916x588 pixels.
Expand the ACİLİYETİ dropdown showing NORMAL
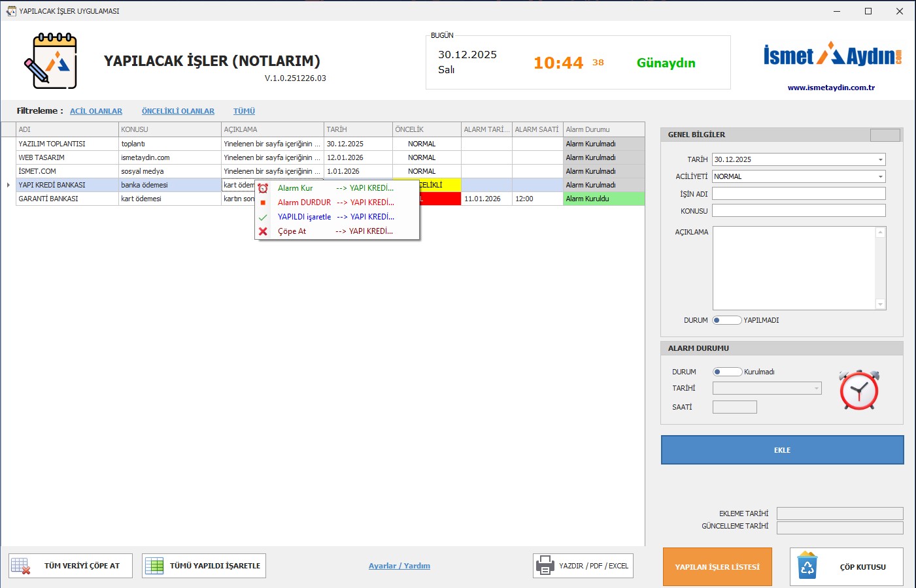pyautogui.click(x=880, y=176)
